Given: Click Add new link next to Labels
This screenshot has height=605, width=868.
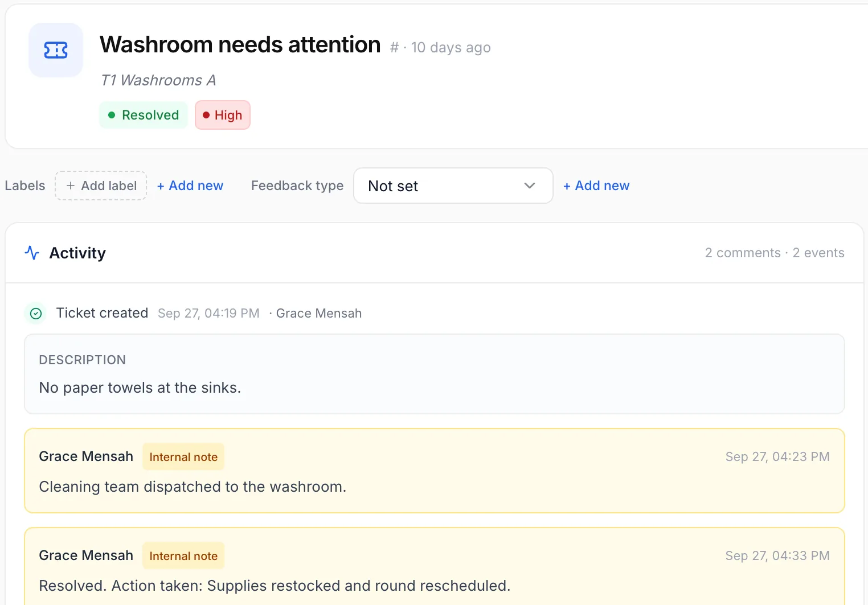Looking at the screenshot, I should click(190, 186).
